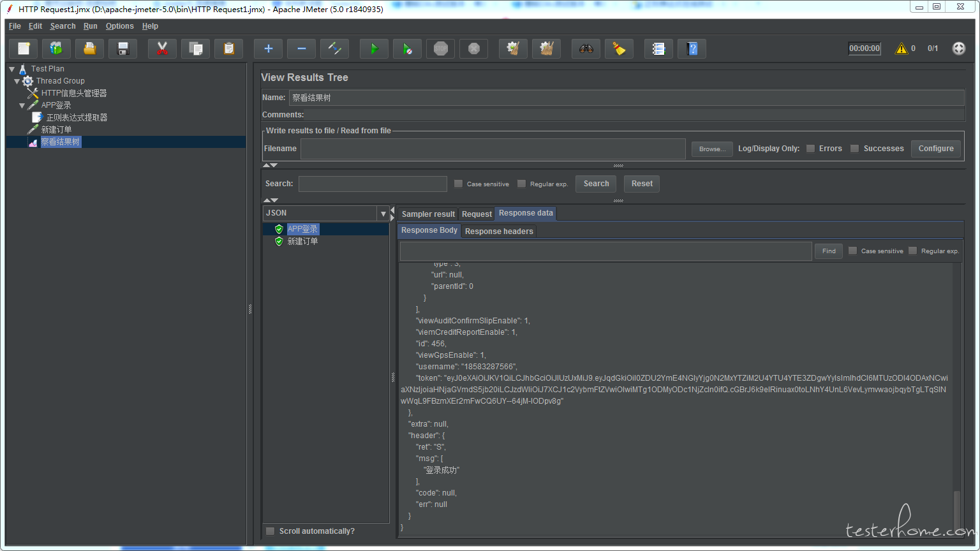Click the Name field containing 察看结果树
The height and width of the screenshot is (551, 980).
pyautogui.click(x=627, y=98)
